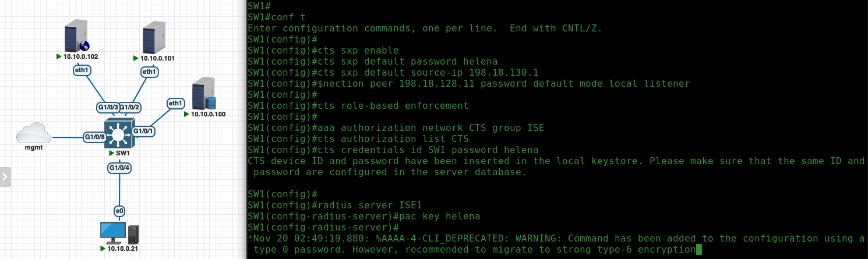Expand the collapsed left side panel

[5, 177]
